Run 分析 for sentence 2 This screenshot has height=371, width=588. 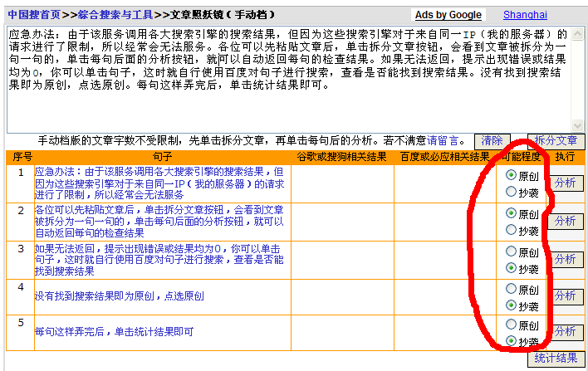pos(565,221)
